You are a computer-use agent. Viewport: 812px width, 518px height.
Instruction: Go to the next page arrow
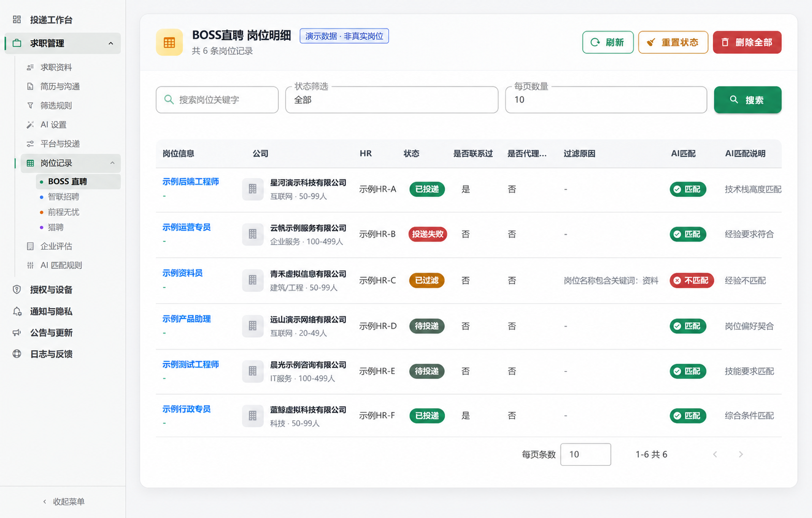741,454
